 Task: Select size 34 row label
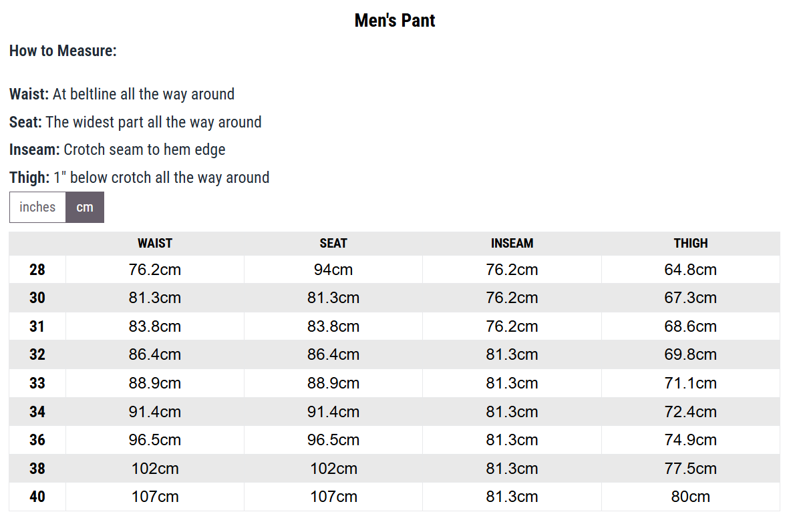[37, 411]
